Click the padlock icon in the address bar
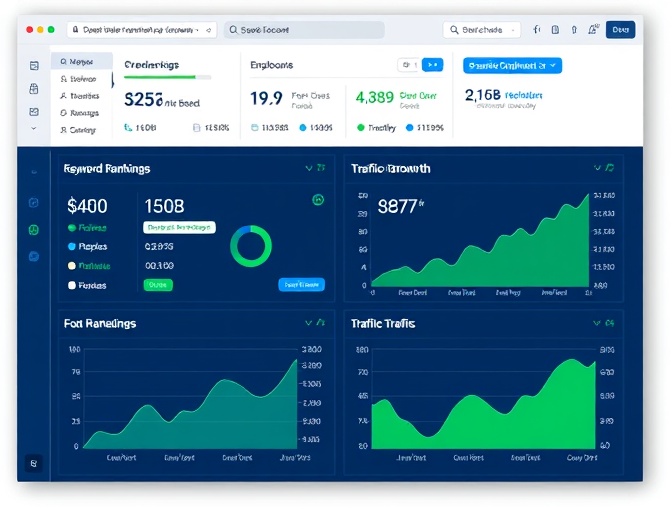 coord(75,30)
